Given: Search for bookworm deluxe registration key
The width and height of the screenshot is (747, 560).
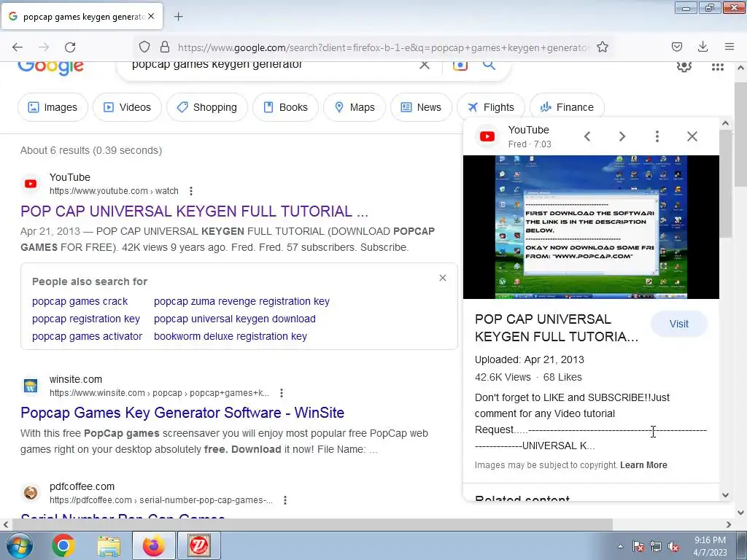Looking at the screenshot, I should tap(231, 336).
